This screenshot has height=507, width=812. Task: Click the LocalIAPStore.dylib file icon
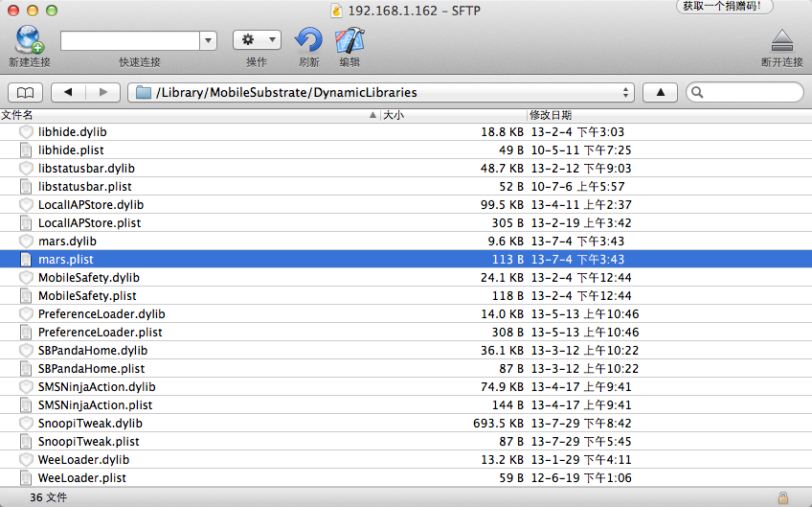pyautogui.click(x=25, y=204)
